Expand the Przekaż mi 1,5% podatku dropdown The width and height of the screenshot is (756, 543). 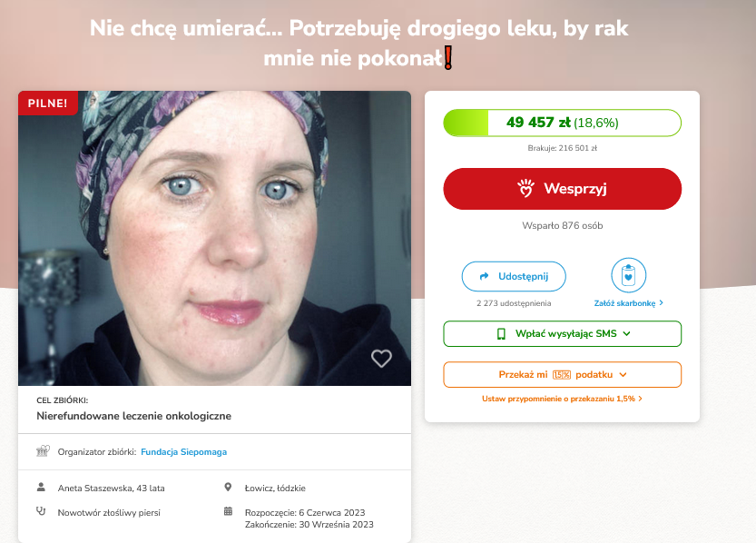(562, 375)
